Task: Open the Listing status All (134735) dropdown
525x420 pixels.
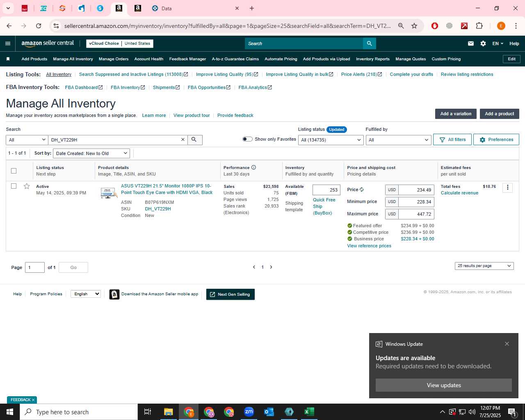Action: [x=331, y=140]
